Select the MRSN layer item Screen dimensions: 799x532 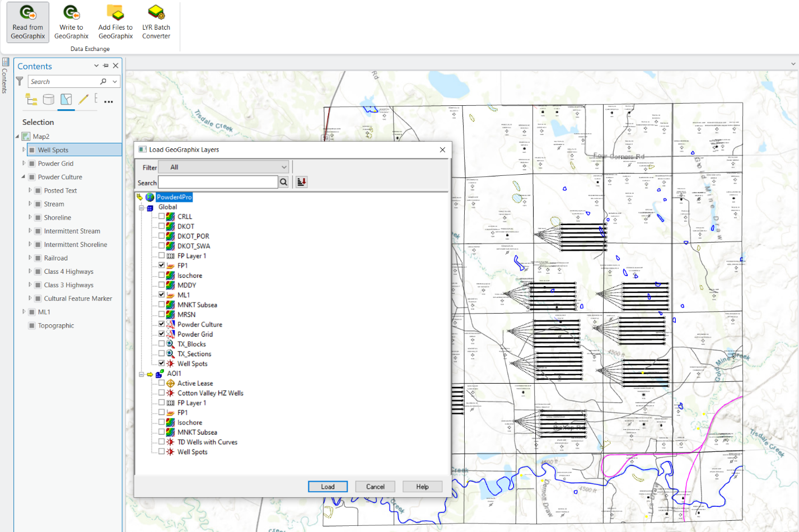point(186,315)
